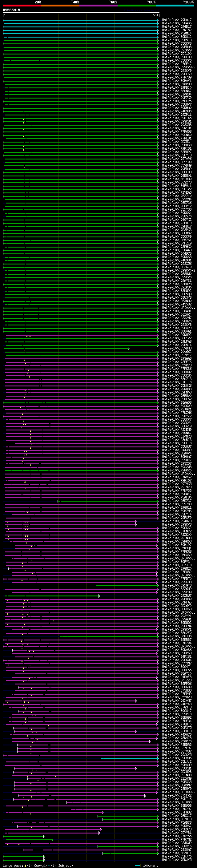Click the green ~80% legend segment
Viewport: 197px width, 868px height.
pyautogui.click(x=136, y=6)
